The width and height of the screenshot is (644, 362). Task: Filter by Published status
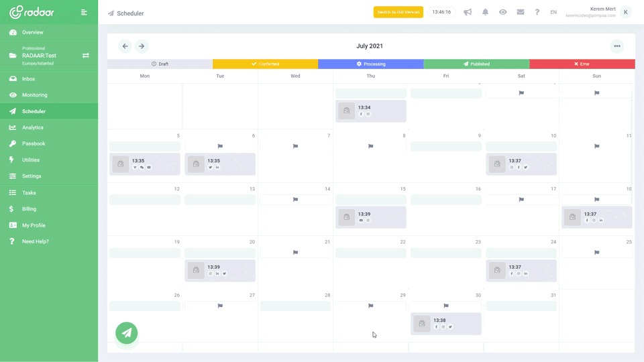[476, 64]
